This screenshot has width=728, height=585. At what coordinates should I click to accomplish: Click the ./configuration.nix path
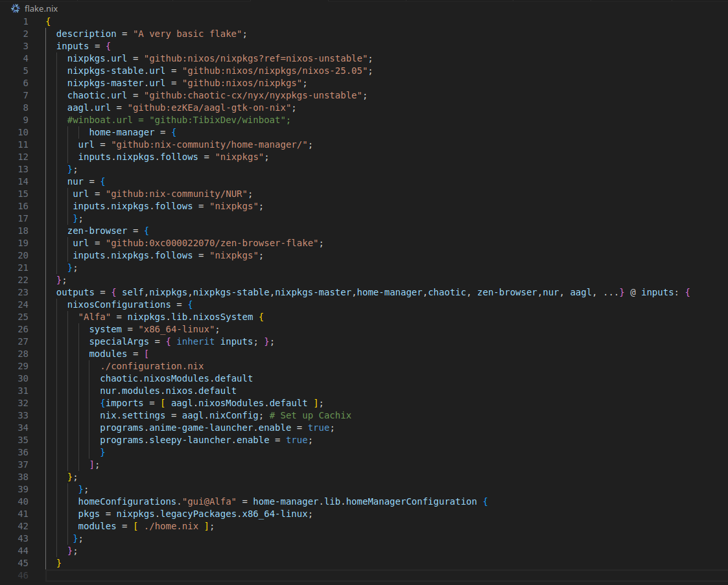152,366
